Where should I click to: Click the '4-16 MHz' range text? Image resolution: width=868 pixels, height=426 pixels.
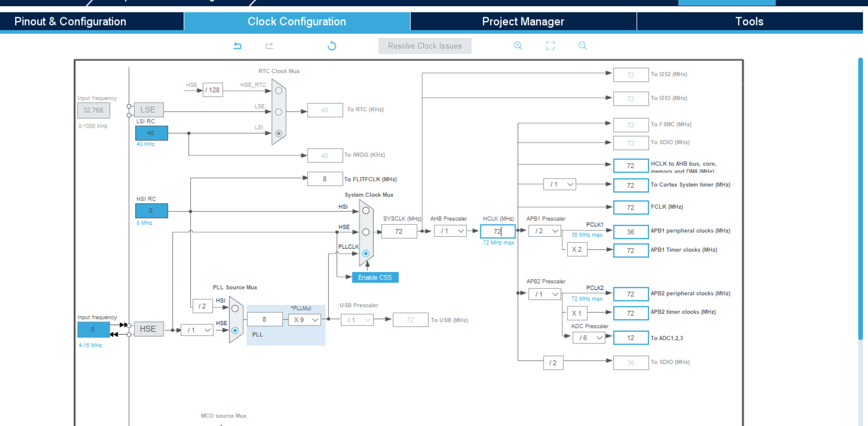(90, 345)
